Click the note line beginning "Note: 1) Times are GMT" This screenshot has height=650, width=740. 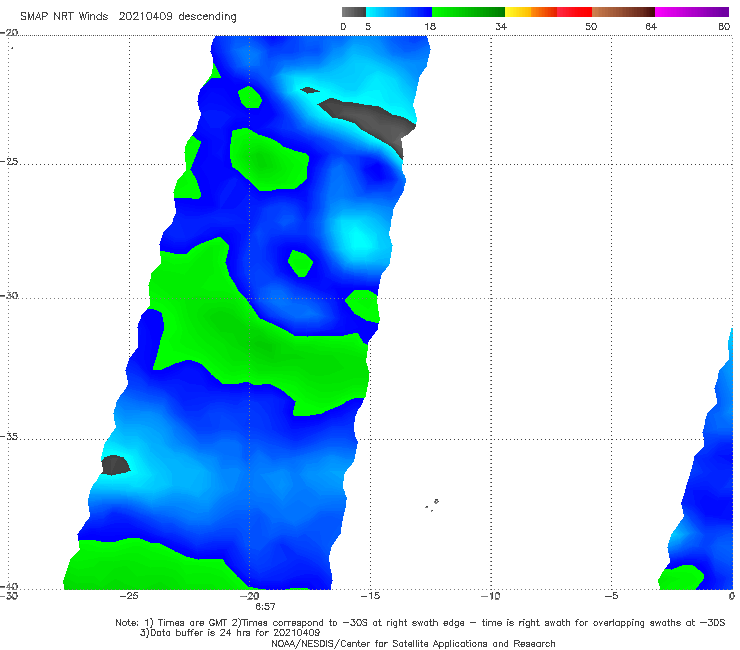[420, 623]
